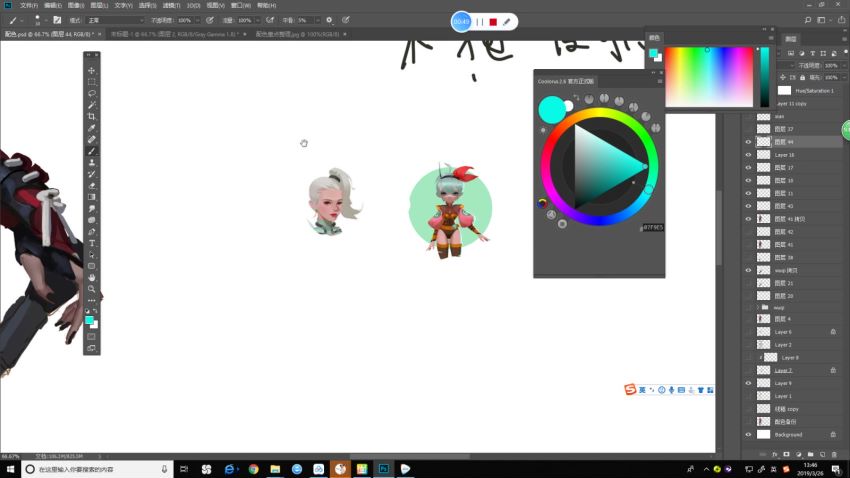Delete layer using trash icon
This screenshot has height=478, width=850.
point(834,454)
